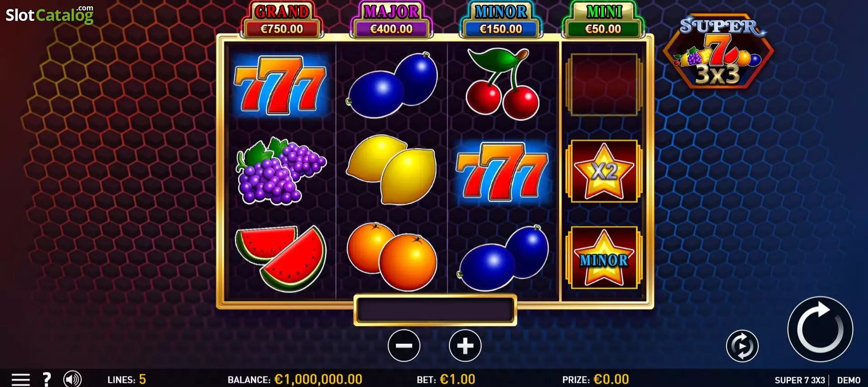Decrease bet with the minus button
The width and height of the screenshot is (868, 387).
click(404, 346)
